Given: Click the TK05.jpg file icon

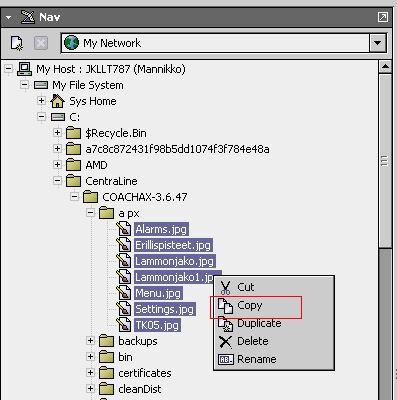Looking at the screenshot, I should click(124, 325).
